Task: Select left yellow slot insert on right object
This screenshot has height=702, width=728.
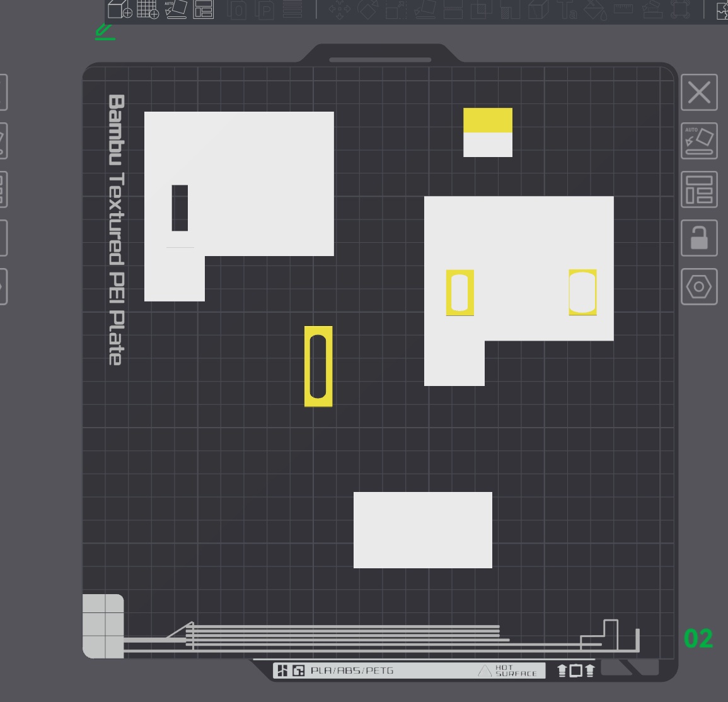Action: click(x=460, y=293)
